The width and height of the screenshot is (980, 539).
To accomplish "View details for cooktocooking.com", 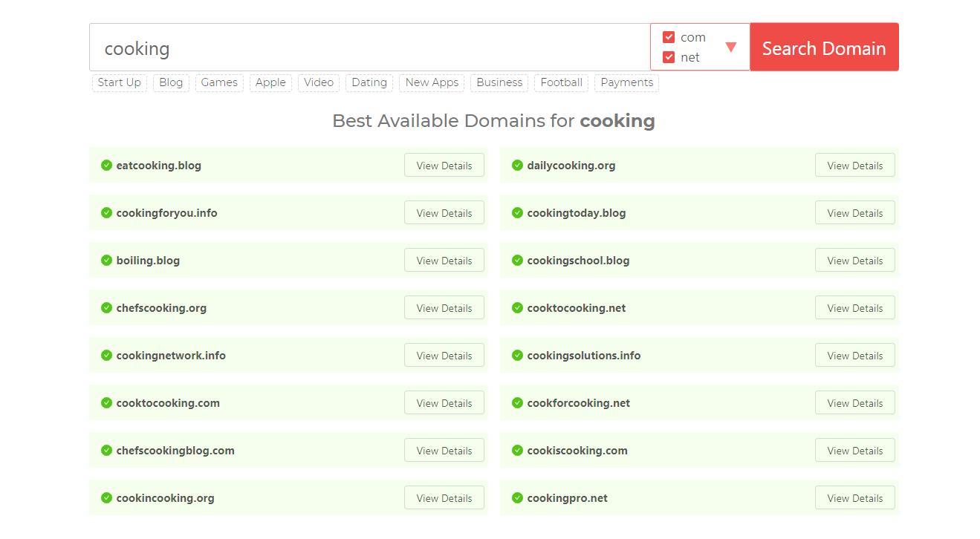I will (444, 402).
